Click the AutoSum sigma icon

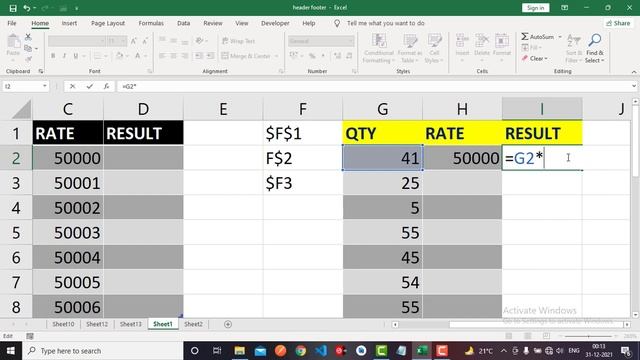tap(525, 37)
